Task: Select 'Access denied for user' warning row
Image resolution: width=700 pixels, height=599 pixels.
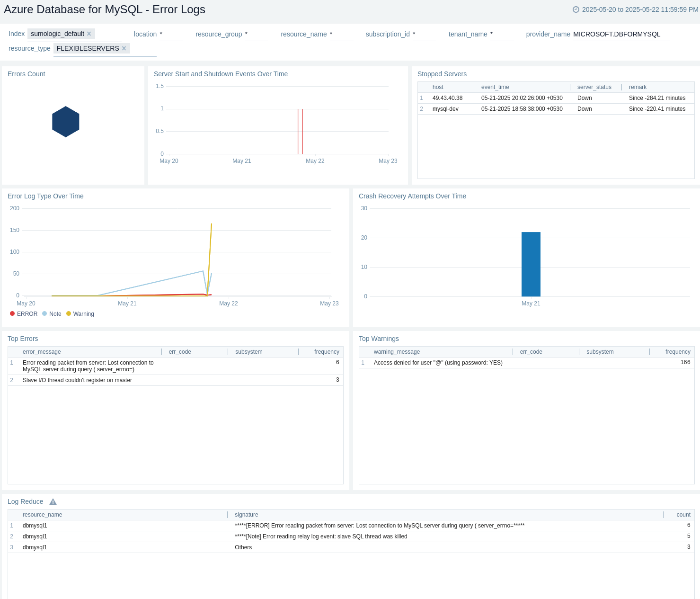Action: pyautogui.click(x=527, y=363)
